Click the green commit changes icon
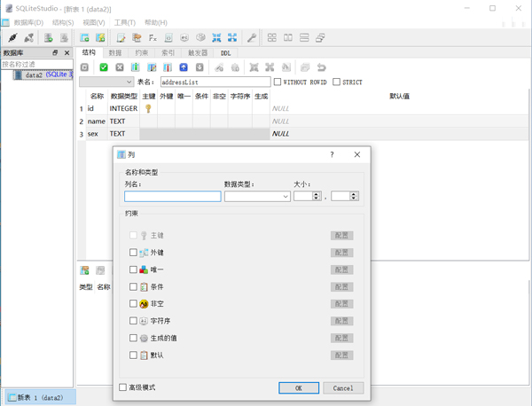532x406 pixels. click(x=103, y=67)
